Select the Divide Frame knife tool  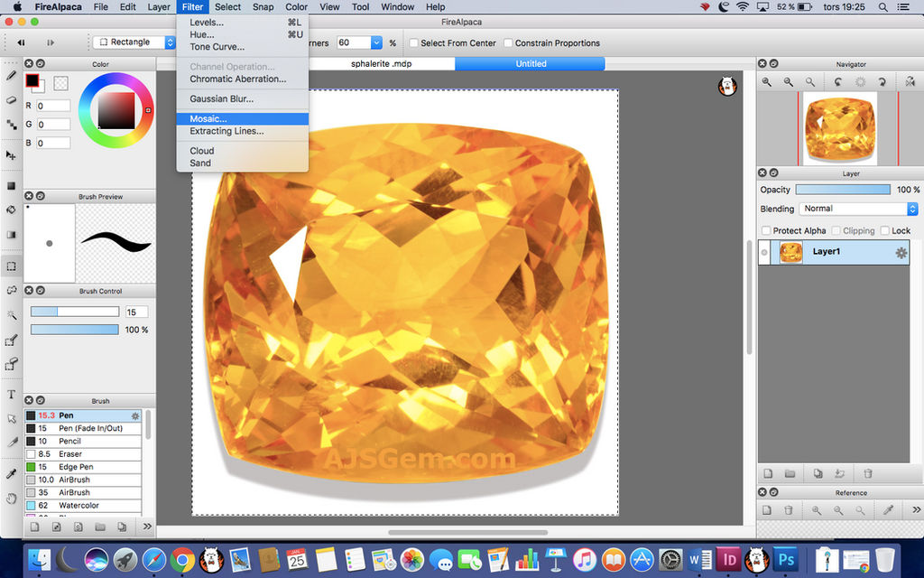(11, 443)
